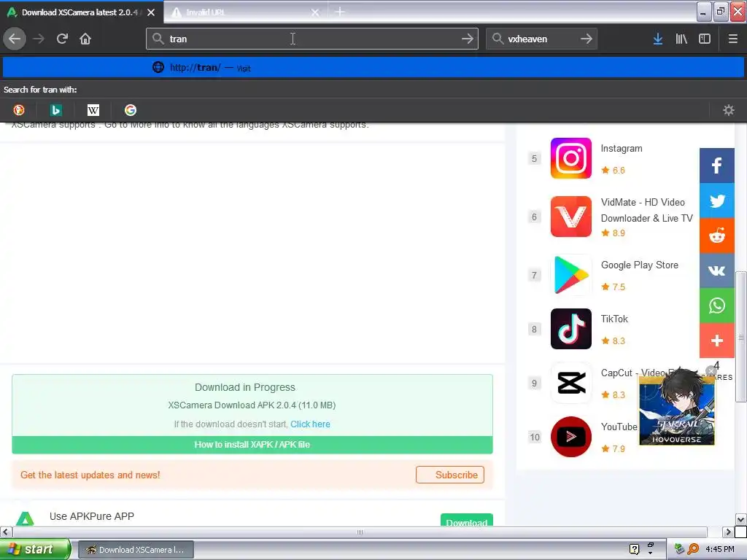Share page on Facebook
The height and width of the screenshot is (560, 747).
pos(716,166)
